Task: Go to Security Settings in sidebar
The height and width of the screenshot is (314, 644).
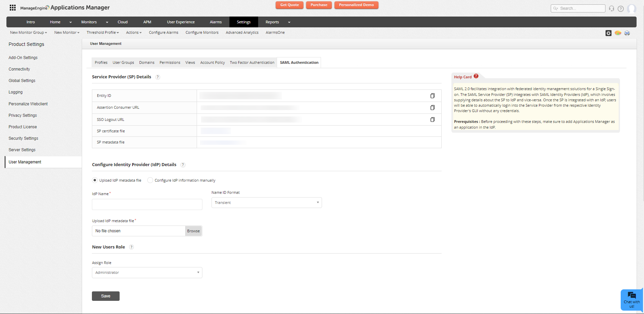Action: coord(23,138)
